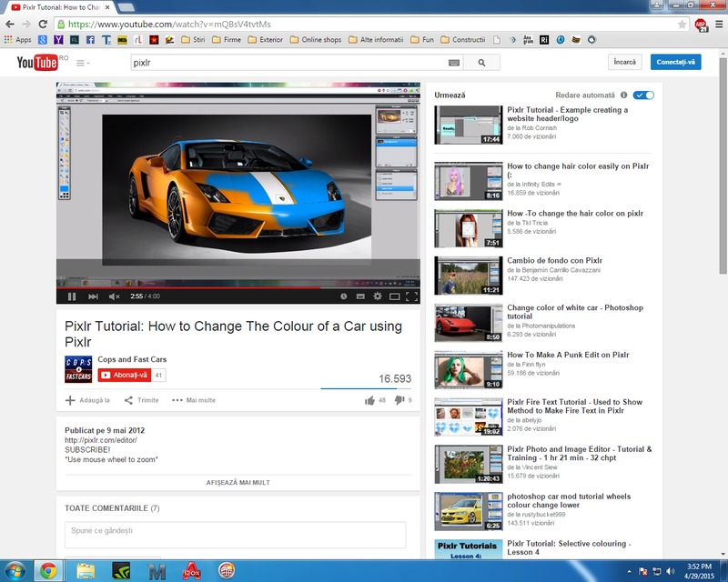
Task: Click the Windows Start button
Action: point(15,571)
